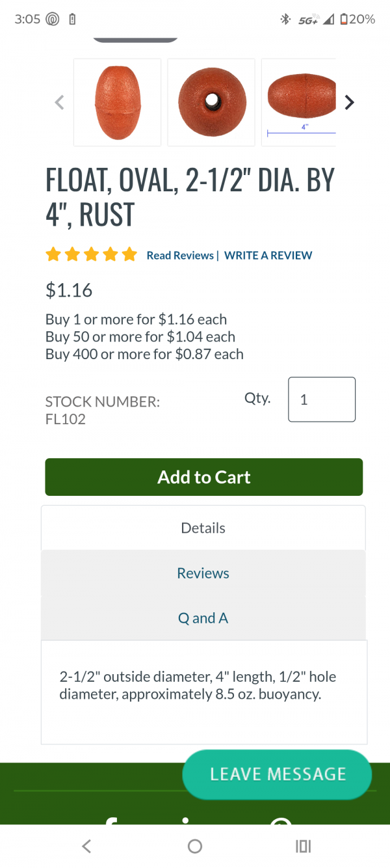Viewport: 390px width, 868px height.
Task: Open the Q and A tab
Action: tap(203, 618)
